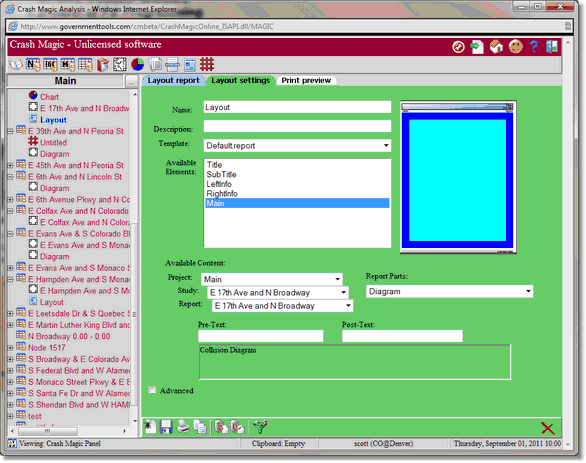The height and width of the screenshot is (463, 586).
Task: Open the Untitled item in the tree
Action: [53, 143]
